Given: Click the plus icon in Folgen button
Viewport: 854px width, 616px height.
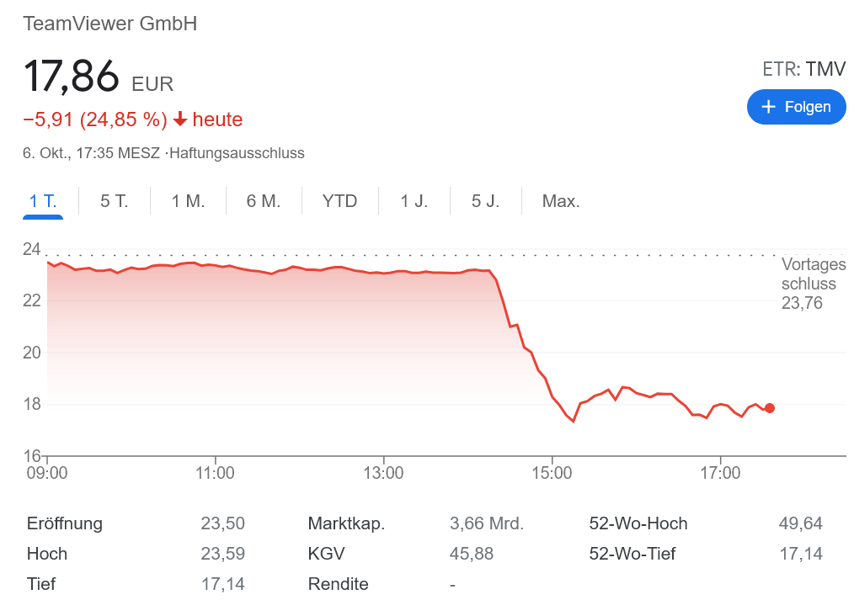Looking at the screenshot, I should coord(768,107).
